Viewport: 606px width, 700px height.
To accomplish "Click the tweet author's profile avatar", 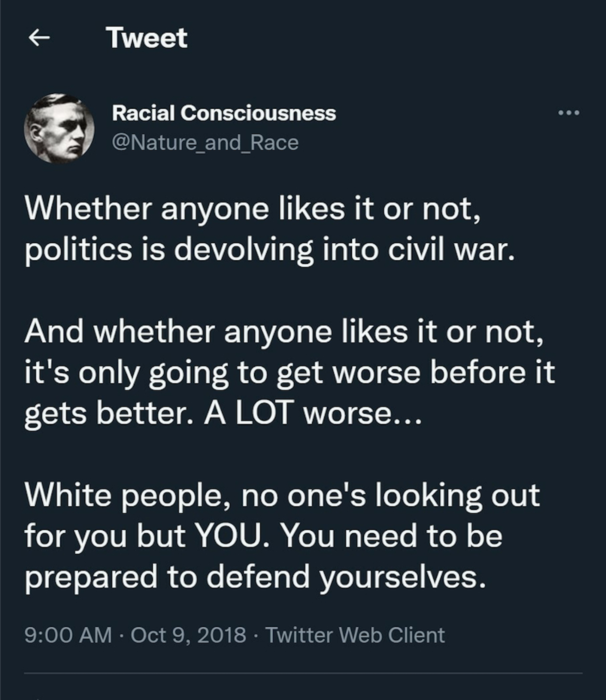I will [x=59, y=129].
